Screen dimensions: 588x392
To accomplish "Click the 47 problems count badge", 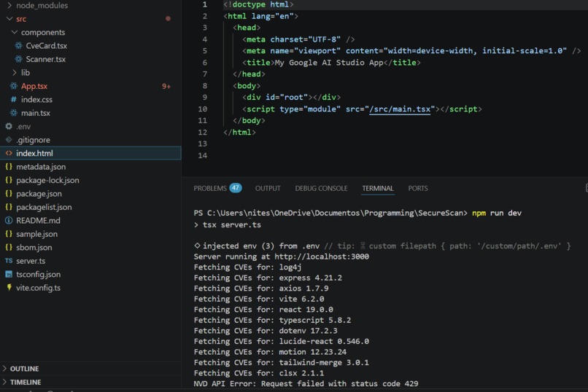I will tap(236, 188).
